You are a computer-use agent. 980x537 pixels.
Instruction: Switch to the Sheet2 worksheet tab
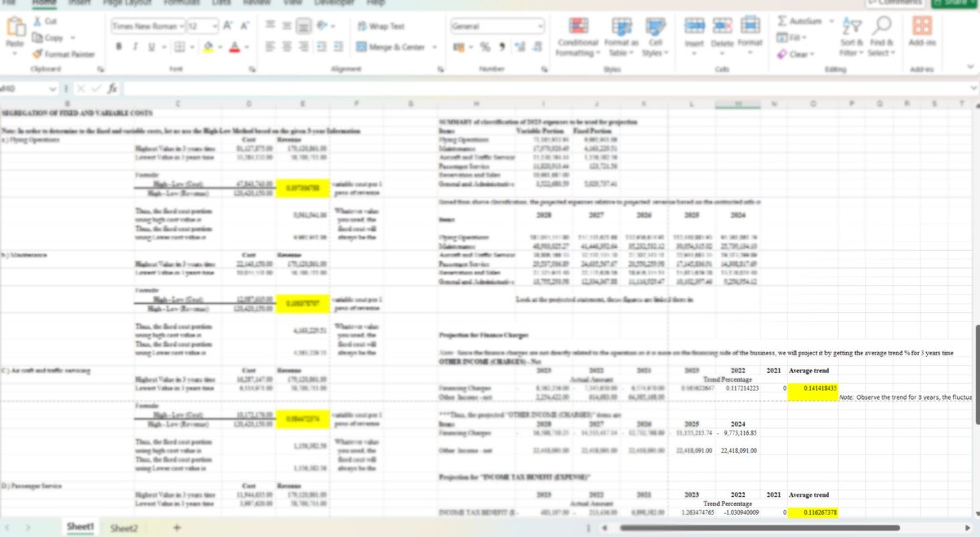(x=124, y=527)
